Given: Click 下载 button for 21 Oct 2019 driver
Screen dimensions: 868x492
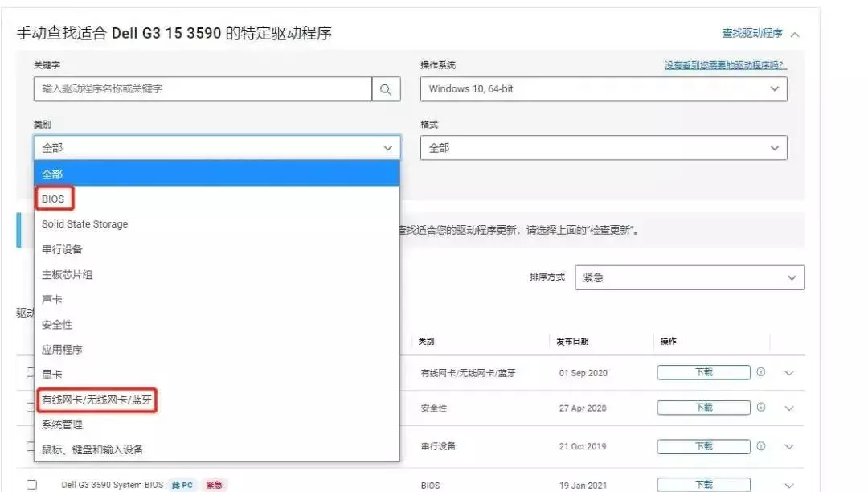Looking at the screenshot, I should click(703, 446).
